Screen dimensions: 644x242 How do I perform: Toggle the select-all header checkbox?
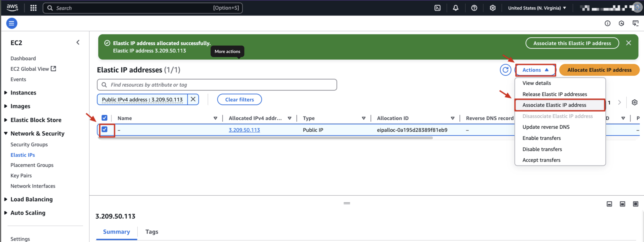point(104,118)
